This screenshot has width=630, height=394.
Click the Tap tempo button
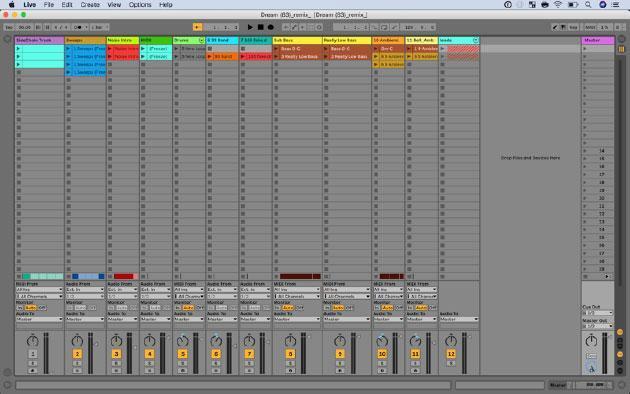pos(9,27)
